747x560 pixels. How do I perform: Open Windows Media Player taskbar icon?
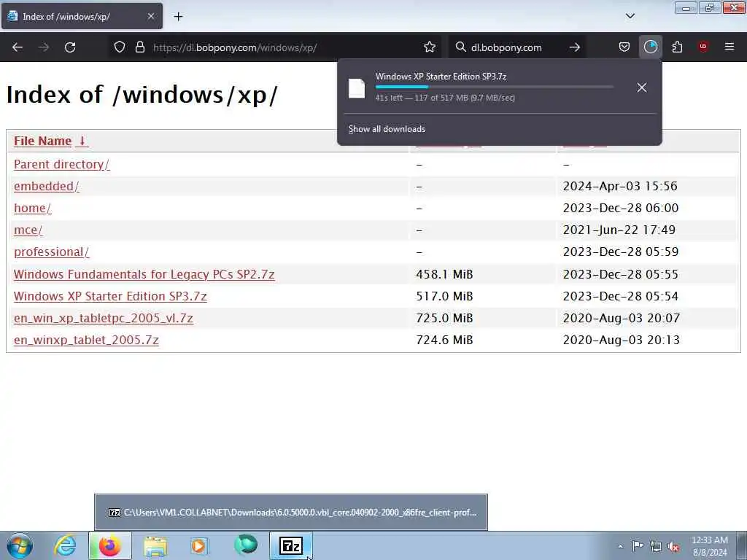click(198, 546)
